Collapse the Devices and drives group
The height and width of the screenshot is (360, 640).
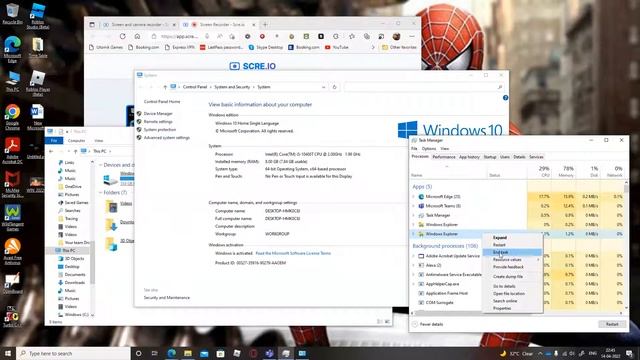point(101,165)
